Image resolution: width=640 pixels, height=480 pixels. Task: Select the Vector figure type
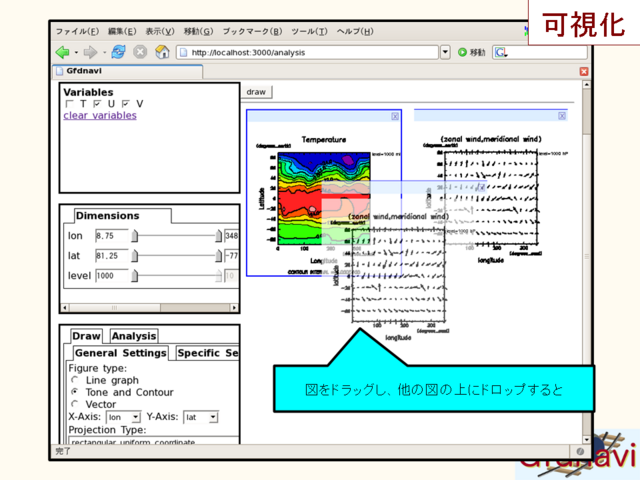pos(75,404)
